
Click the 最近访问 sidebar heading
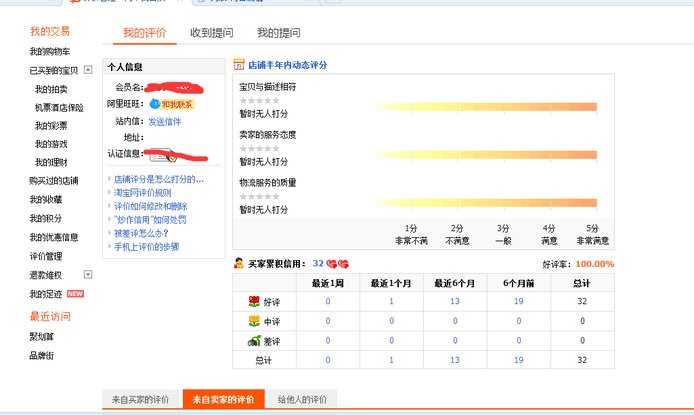(50, 316)
